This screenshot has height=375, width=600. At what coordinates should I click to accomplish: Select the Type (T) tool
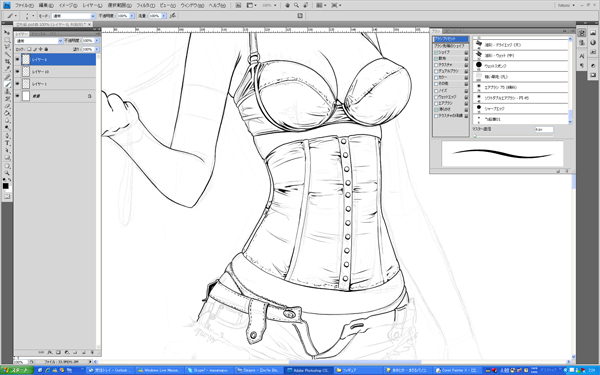pyautogui.click(x=7, y=143)
